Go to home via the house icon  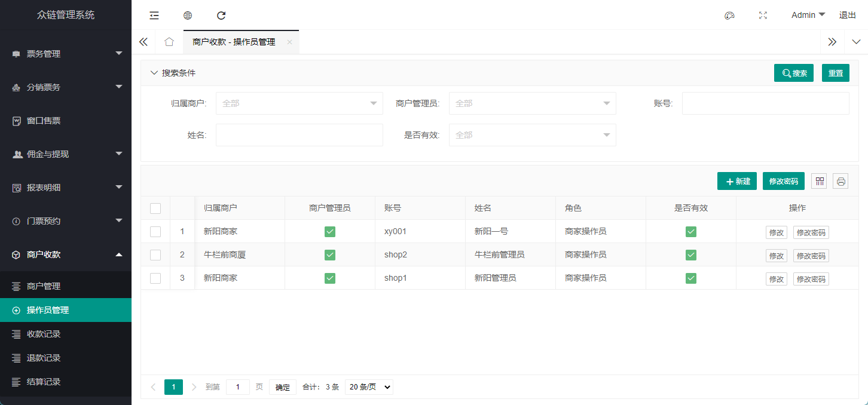point(169,42)
